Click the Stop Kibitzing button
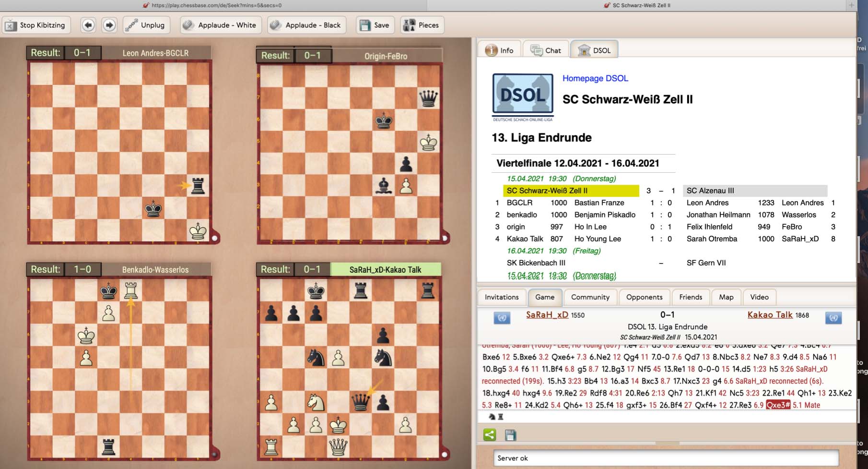Screen dimensions: 868x469 (x=36, y=25)
